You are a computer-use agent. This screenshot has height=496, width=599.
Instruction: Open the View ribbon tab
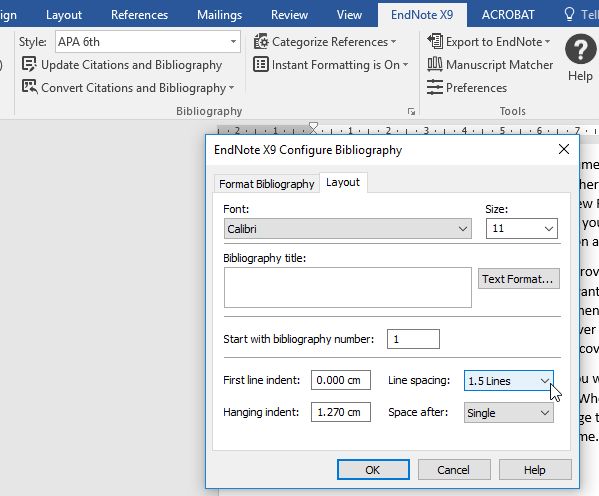[x=349, y=15]
